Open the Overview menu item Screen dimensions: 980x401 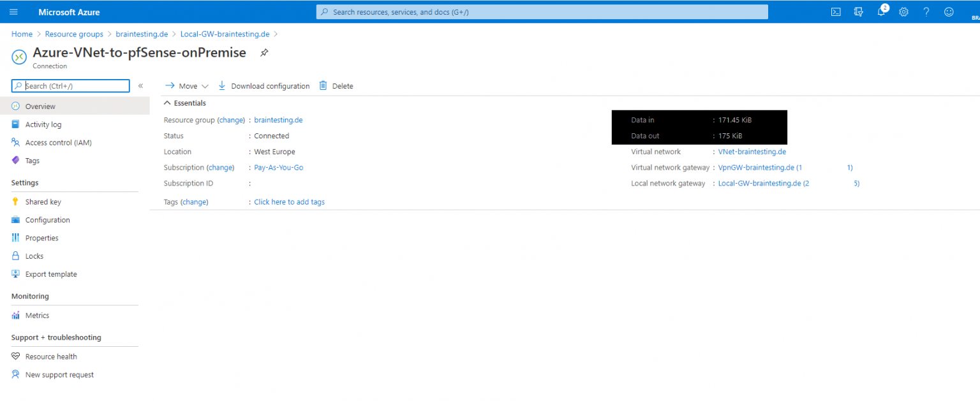point(75,106)
